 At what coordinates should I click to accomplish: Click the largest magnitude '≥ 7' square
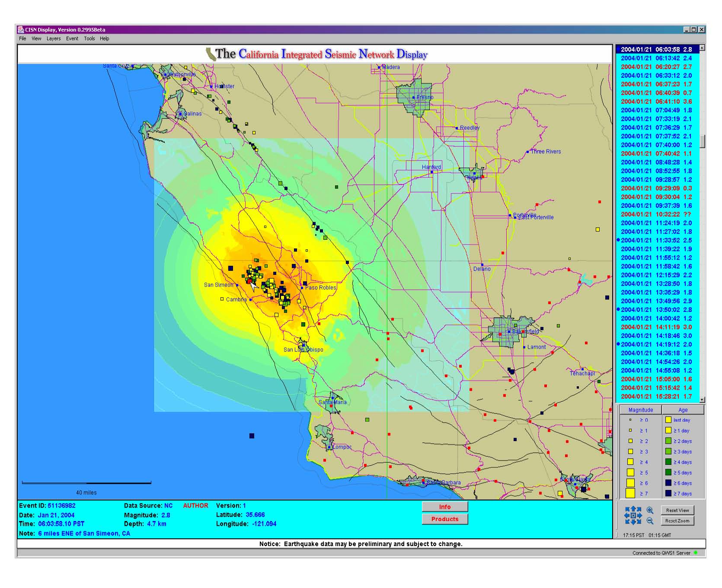pos(630,493)
